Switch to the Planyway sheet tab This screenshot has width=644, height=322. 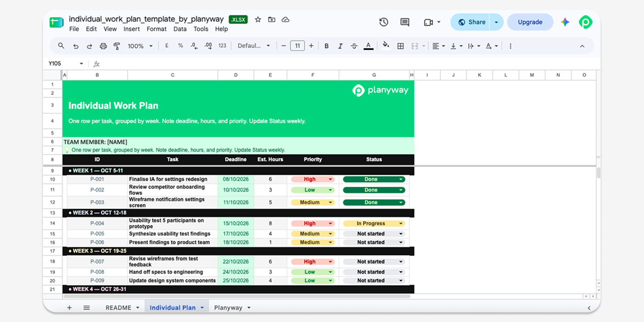[x=232, y=308]
